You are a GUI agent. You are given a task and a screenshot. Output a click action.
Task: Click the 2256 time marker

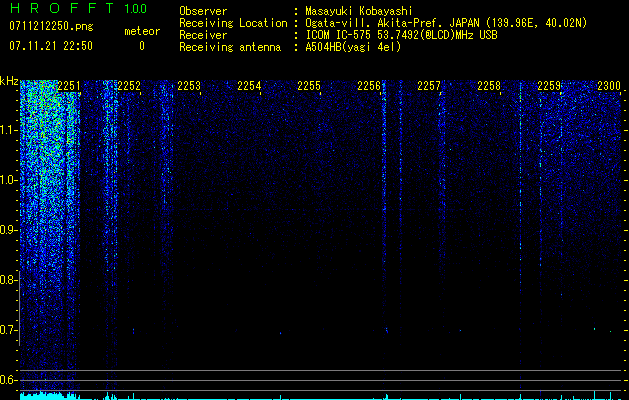[369, 86]
